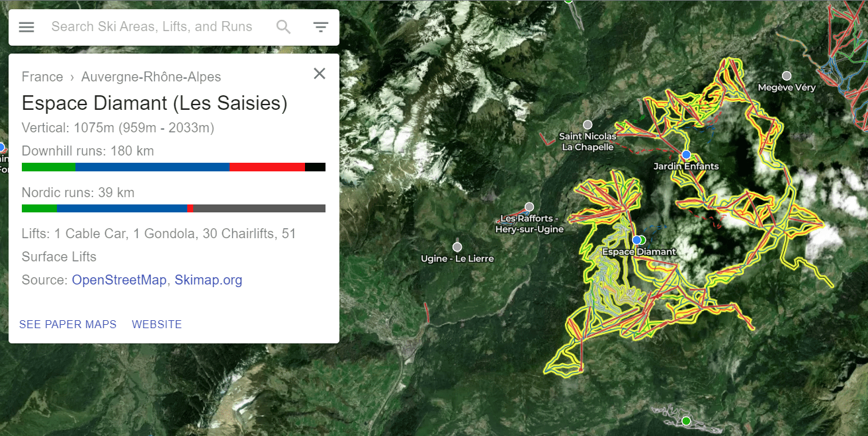Select the Les Rafforts Hery-sur-Ugine marker
Screen dimensions: 868x436
pyautogui.click(x=529, y=207)
